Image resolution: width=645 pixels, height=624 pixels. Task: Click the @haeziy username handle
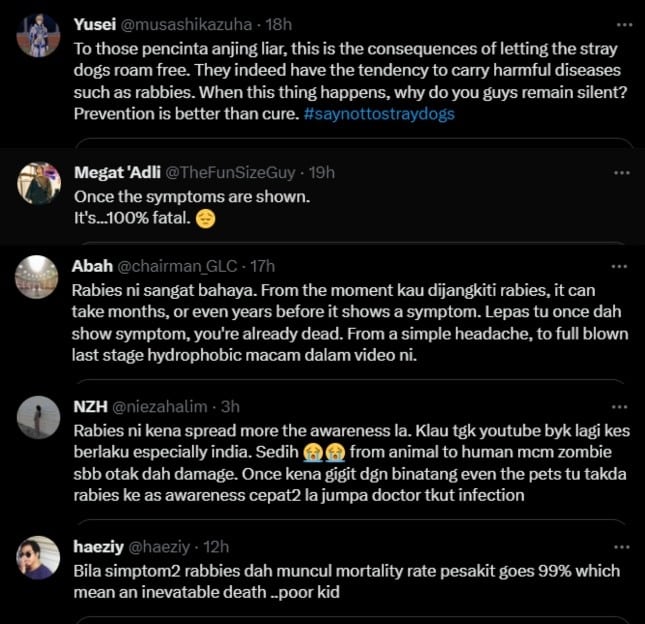159,547
